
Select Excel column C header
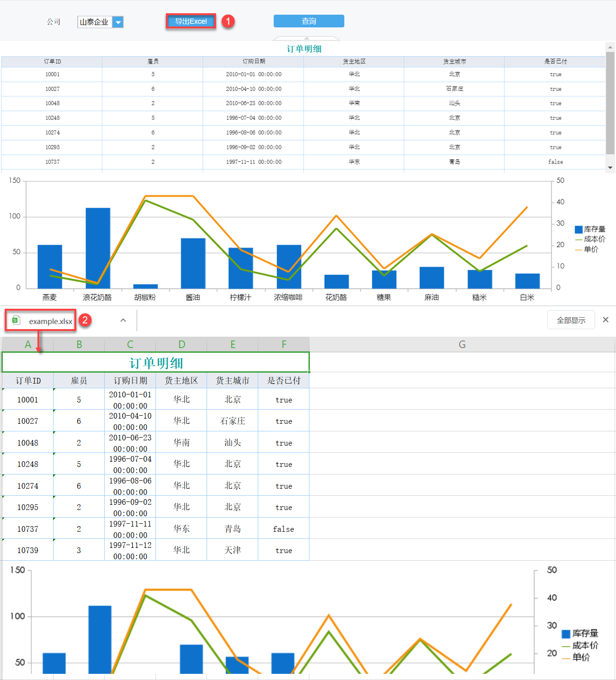tap(130, 344)
